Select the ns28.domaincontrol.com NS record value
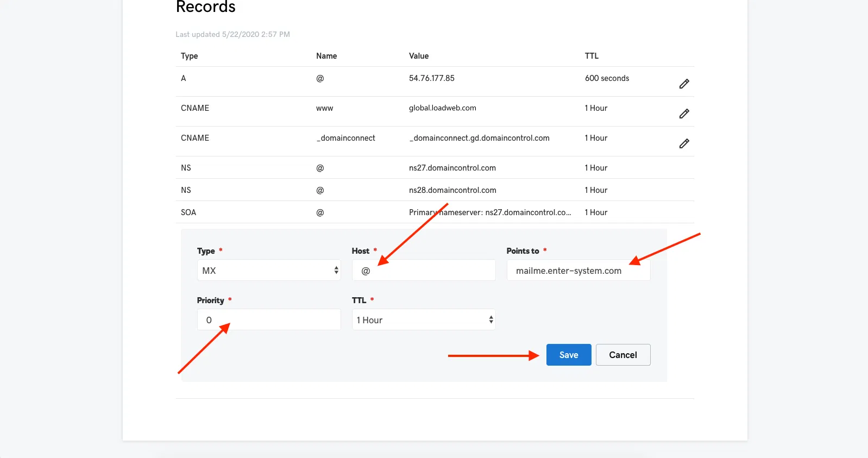 coord(452,190)
